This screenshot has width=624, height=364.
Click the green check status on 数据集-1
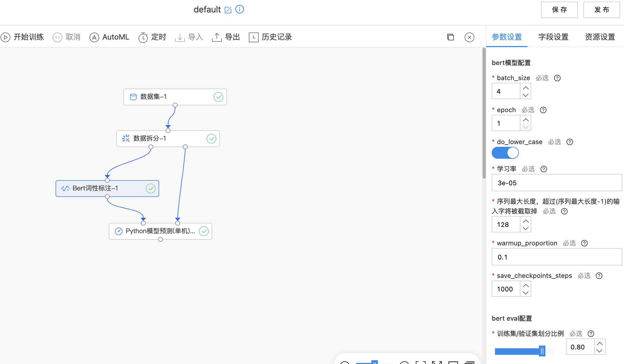pyautogui.click(x=218, y=97)
